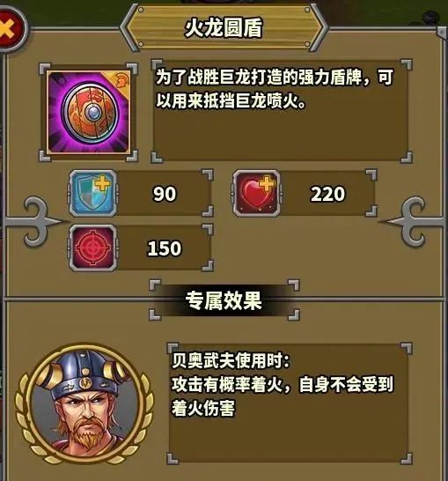Tap the health value 220 field

(x=327, y=194)
